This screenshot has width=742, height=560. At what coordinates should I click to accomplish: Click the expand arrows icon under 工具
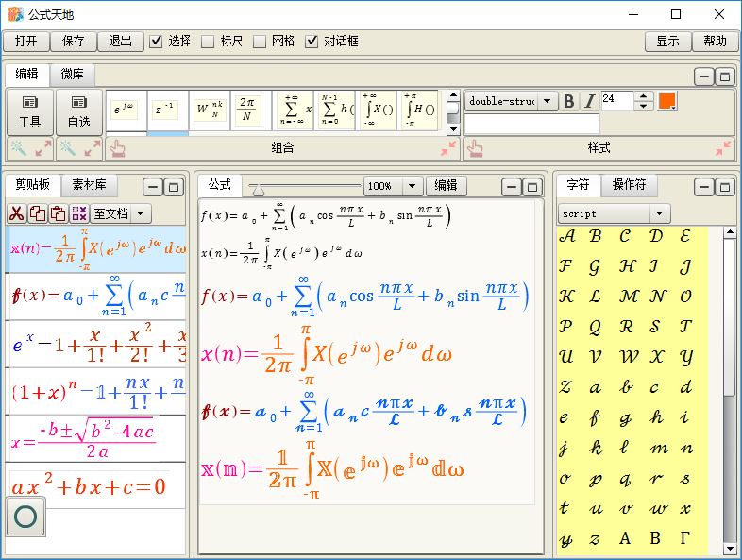[x=43, y=148]
